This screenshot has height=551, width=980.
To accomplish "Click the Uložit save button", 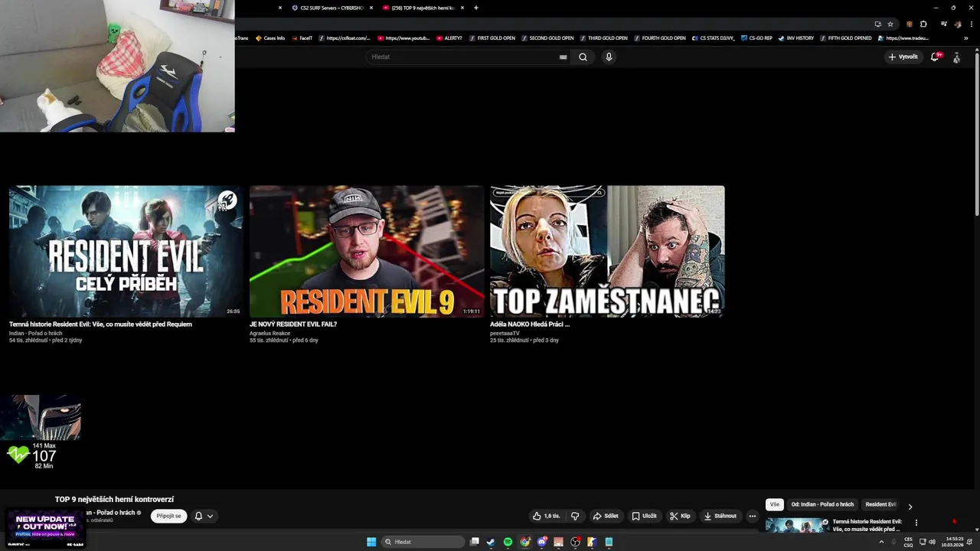I will tap(644, 516).
